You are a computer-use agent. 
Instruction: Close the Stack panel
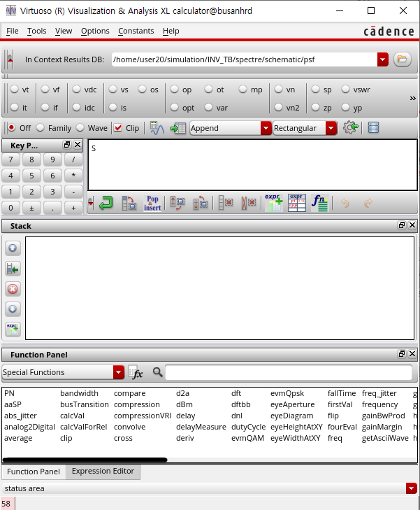click(412, 225)
